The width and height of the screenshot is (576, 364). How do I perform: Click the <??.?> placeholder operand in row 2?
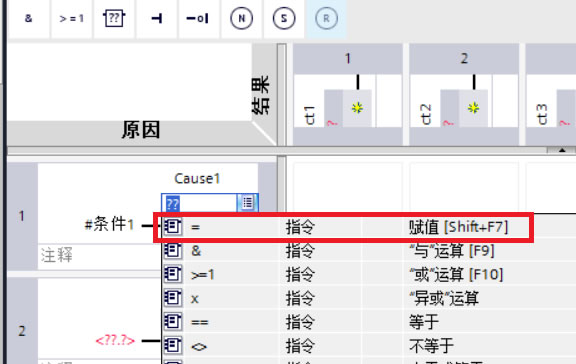(x=115, y=340)
